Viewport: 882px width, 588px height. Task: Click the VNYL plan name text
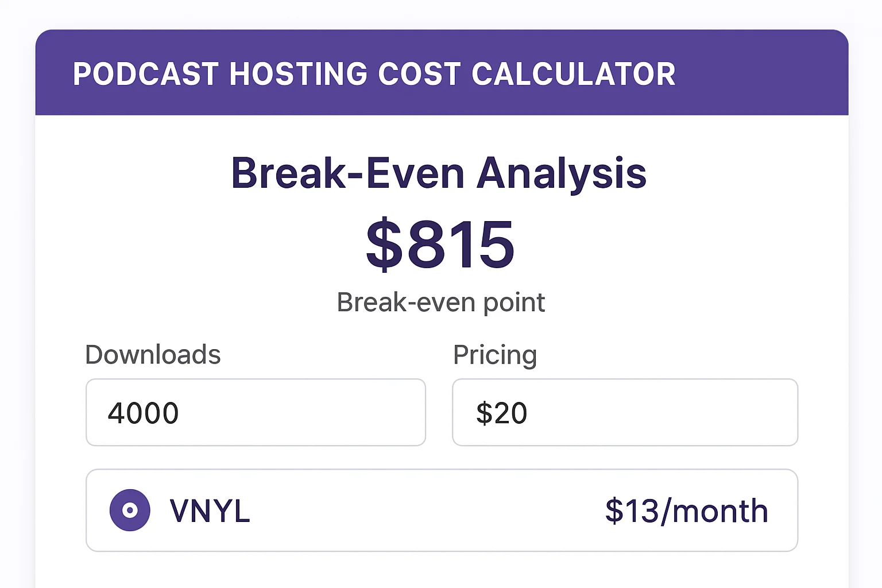[x=209, y=510]
